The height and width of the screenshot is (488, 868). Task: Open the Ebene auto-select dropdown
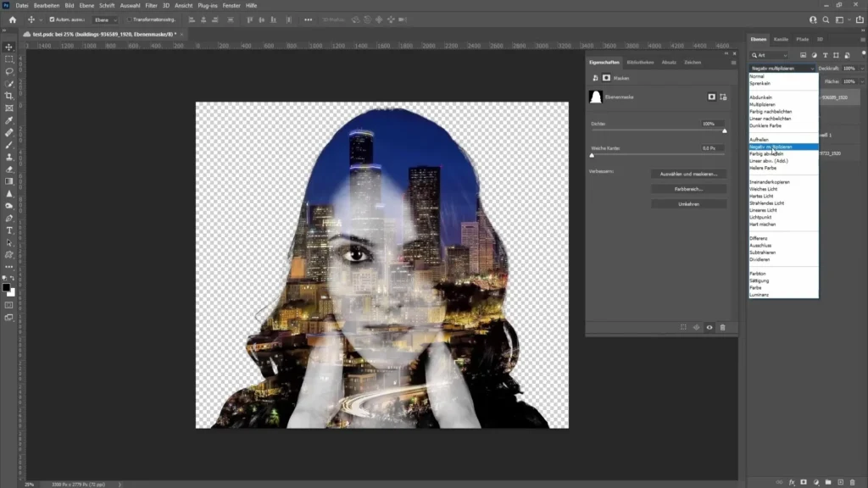tap(106, 19)
